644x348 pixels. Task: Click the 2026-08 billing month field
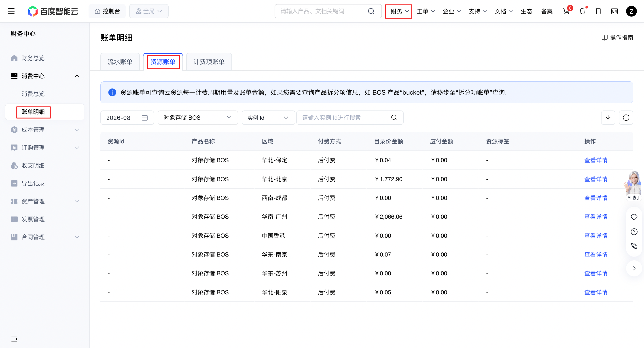coord(127,117)
